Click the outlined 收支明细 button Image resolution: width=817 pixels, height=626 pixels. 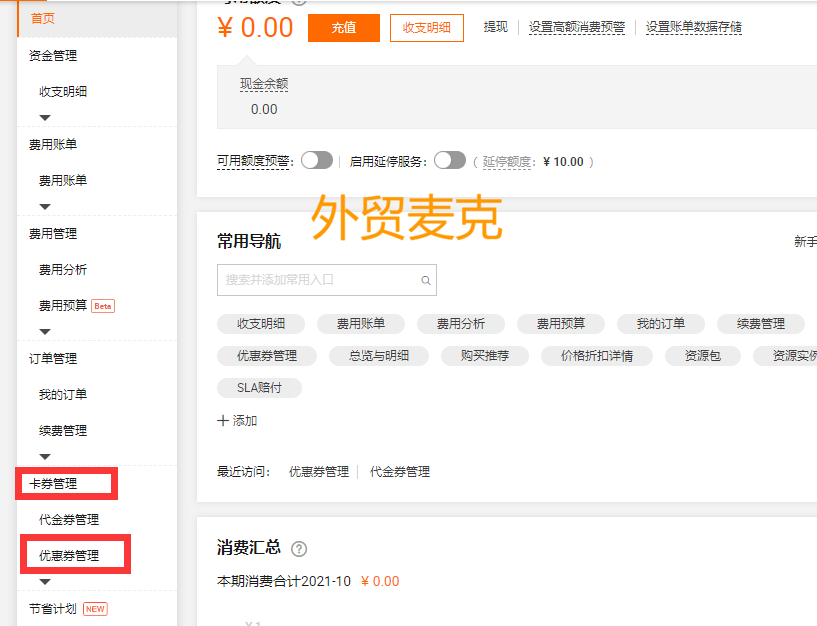click(427, 28)
